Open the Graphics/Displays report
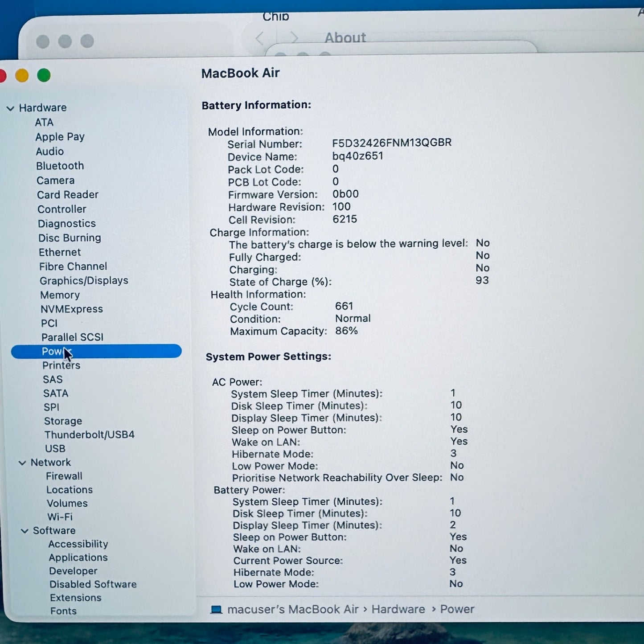Image resolution: width=644 pixels, height=644 pixels. tap(84, 281)
